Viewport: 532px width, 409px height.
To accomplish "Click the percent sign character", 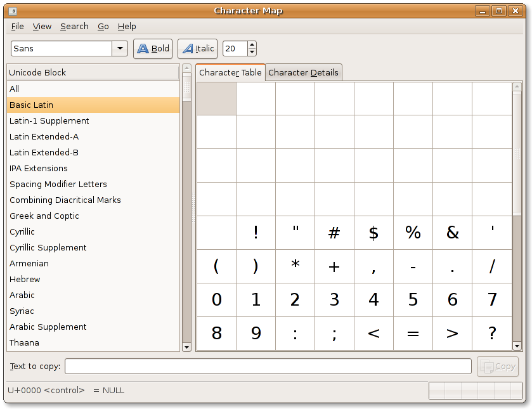I will click(413, 233).
